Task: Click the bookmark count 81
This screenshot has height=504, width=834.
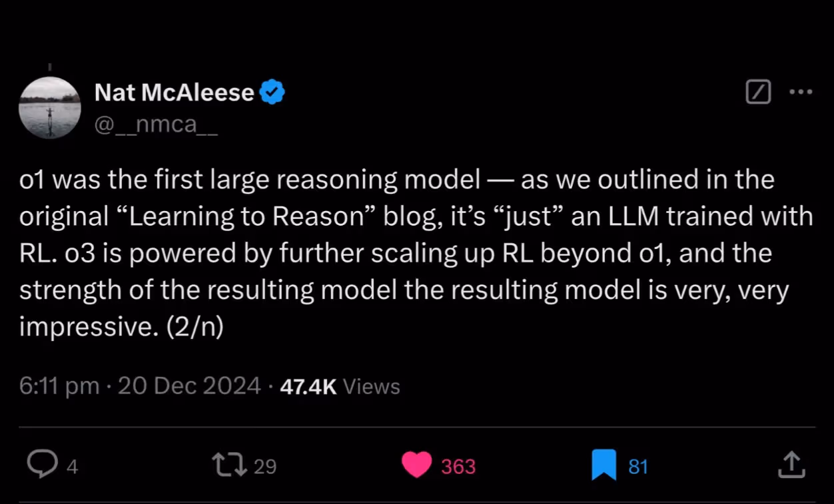Action: click(x=638, y=467)
